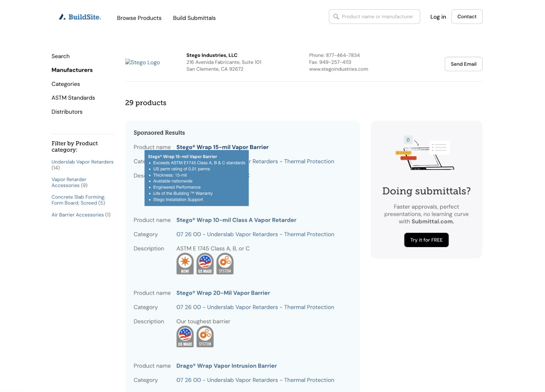Click 'Filter by Product category:' heading

click(74, 147)
